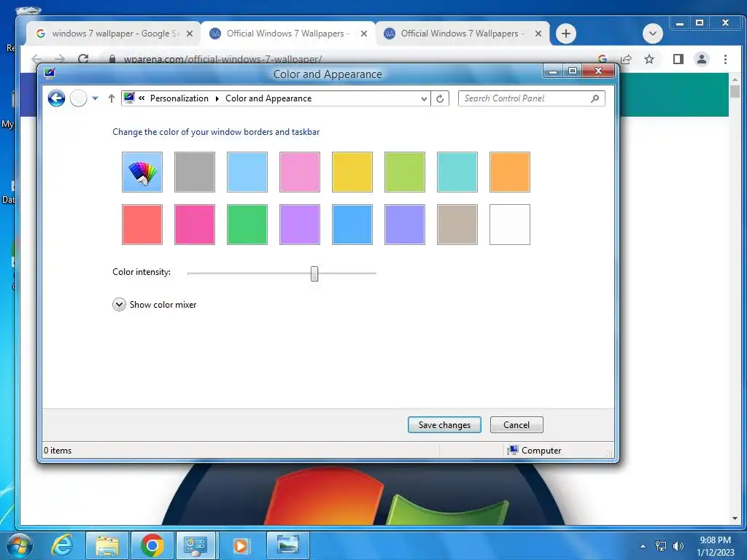747x560 pixels.
Task: Click the volume speaker tray icon
Action: point(678,546)
